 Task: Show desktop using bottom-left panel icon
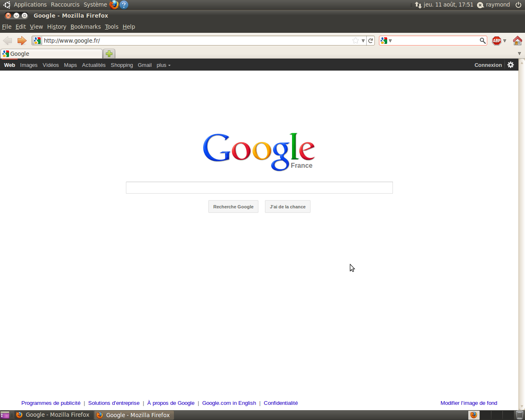(5, 415)
